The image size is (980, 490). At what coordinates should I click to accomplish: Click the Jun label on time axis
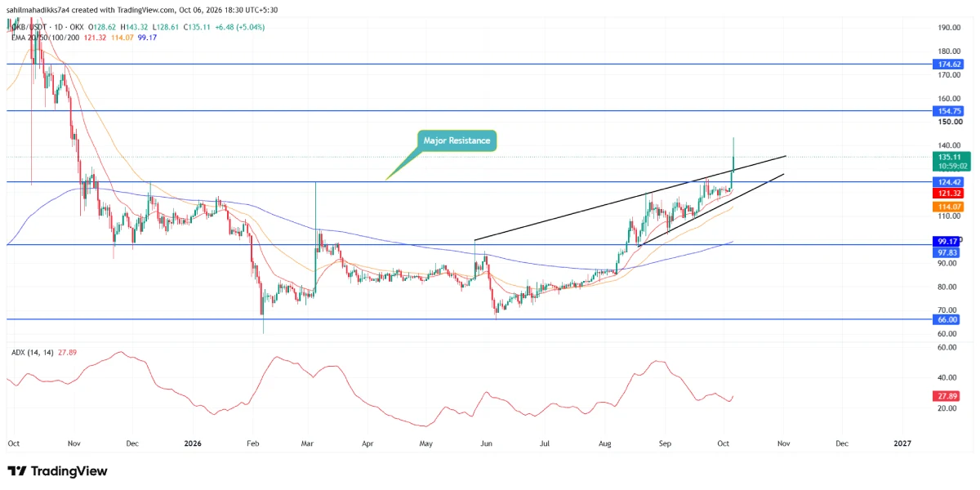487,443
